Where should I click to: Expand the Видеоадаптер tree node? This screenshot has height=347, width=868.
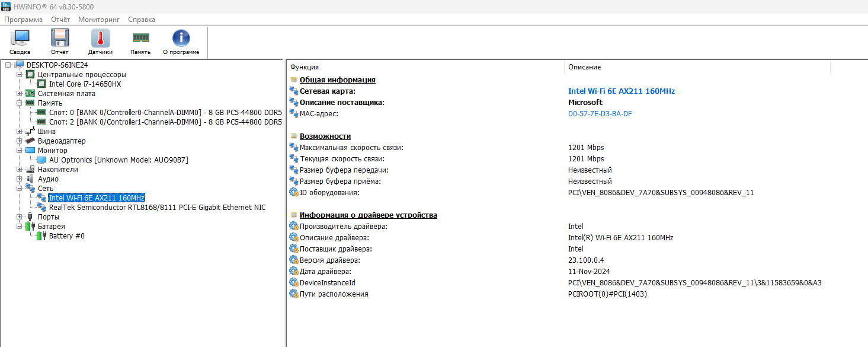(x=20, y=141)
